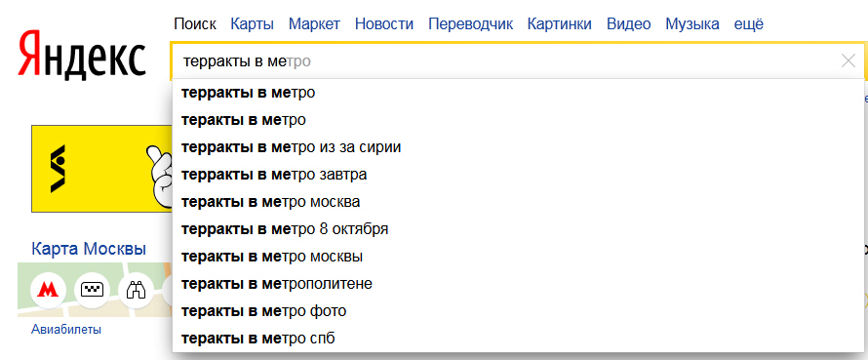This screenshot has height=360, width=868.
Task: Open the yellow advertising banner
Action: click(101, 169)
